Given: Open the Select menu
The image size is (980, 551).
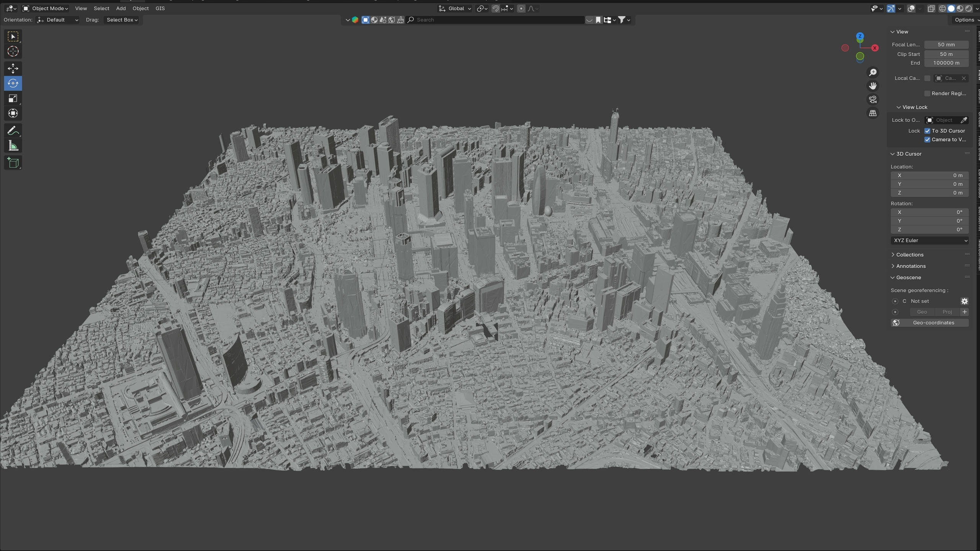Looking at the screenshot, I should (x=101, y=8).
